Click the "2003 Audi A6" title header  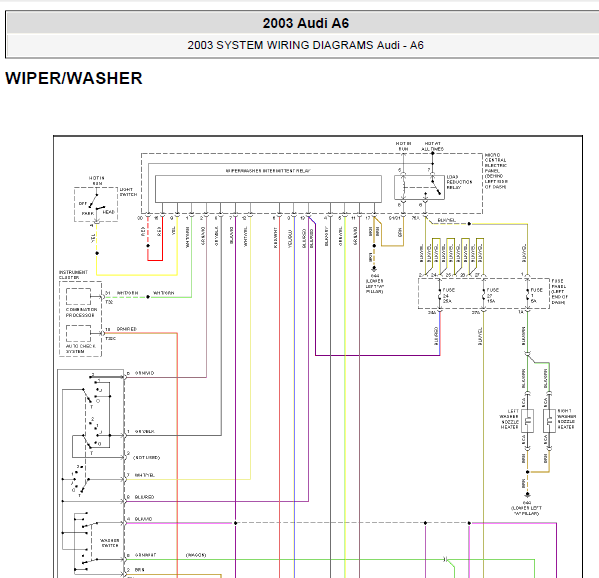[x=306, y=23]
